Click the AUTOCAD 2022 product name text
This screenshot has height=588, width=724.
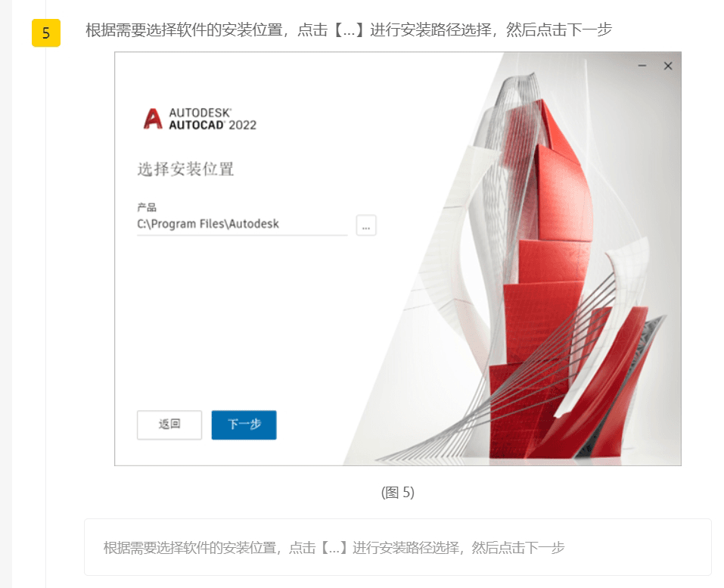click(x=213, y=125)
